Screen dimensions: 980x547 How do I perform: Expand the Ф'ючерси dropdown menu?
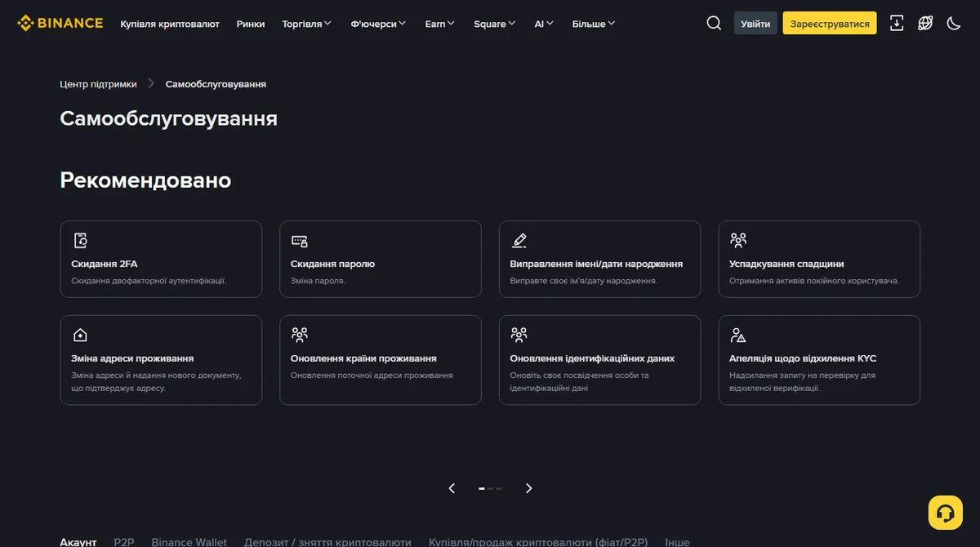click(x=378, y=24)
